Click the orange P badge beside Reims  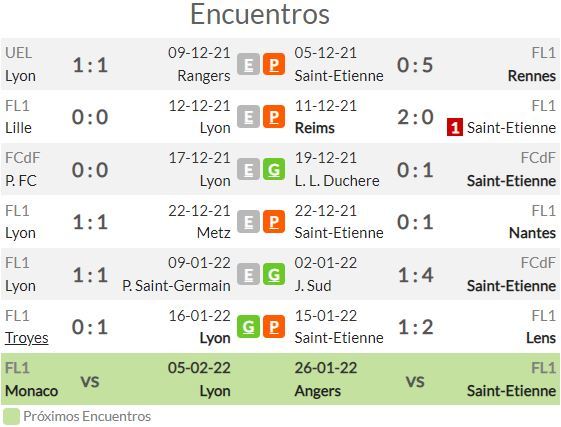(274, 117)
